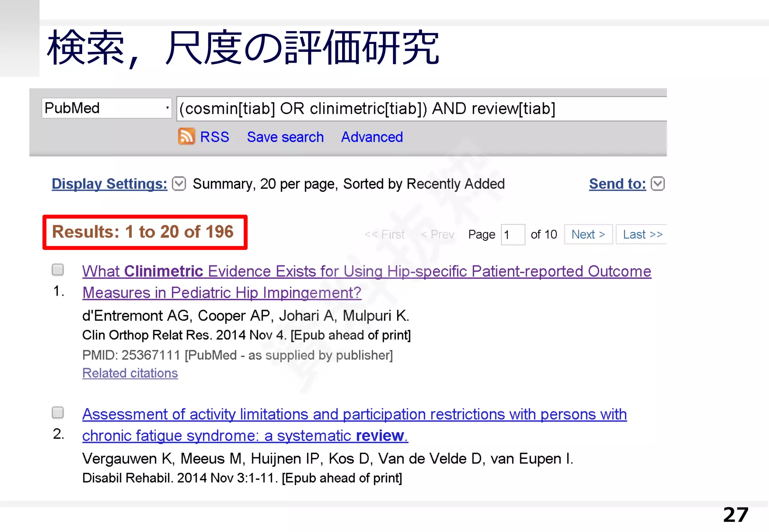This screenshot has height=532, width=769.
Task: Check the box for result 2
Action: [58, 412]
